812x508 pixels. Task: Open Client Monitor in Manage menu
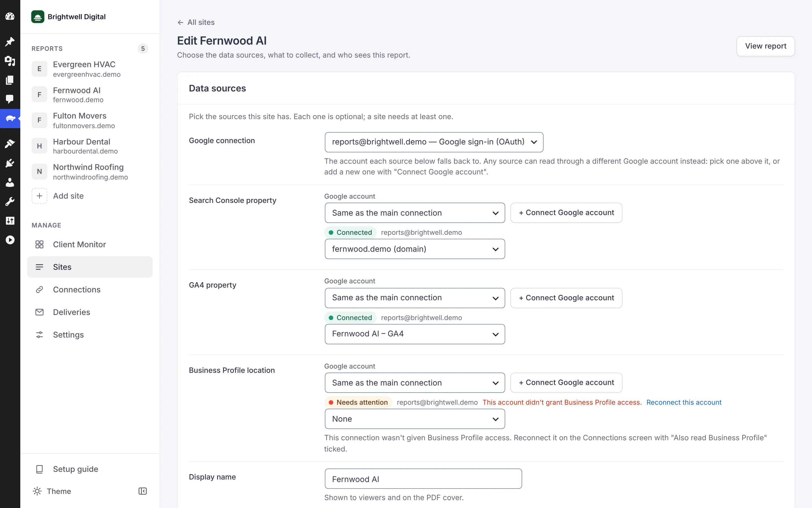click(x=90, y=244)
